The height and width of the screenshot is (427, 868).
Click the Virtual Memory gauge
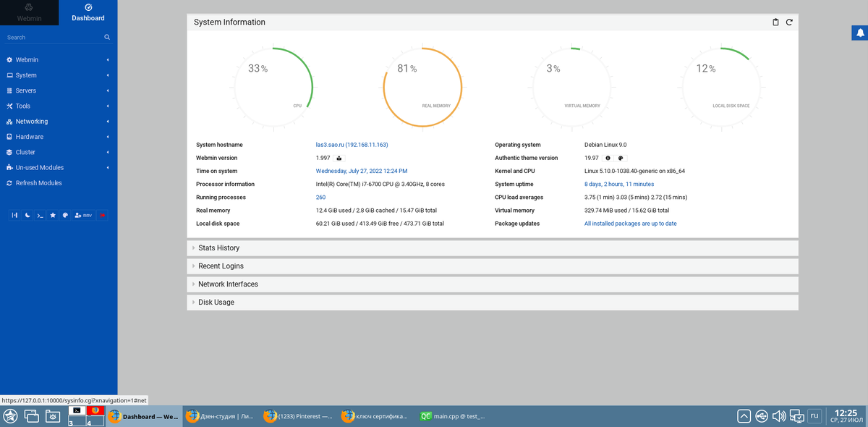pos(572,86)
